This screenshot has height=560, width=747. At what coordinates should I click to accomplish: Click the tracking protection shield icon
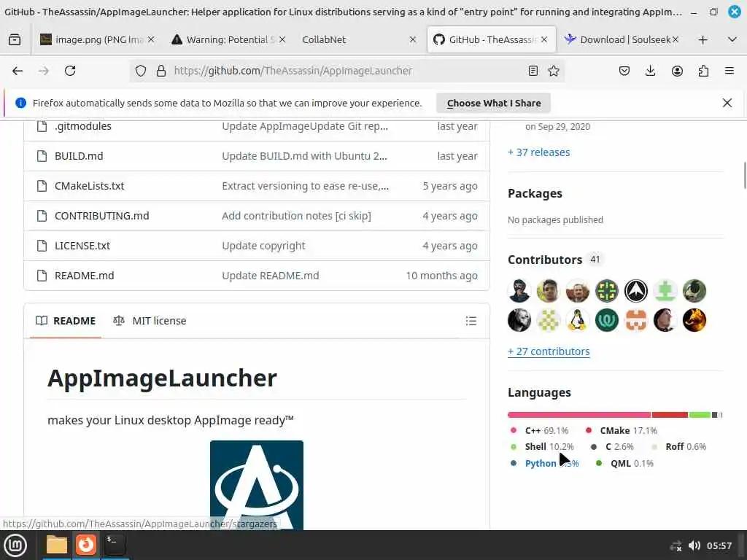tap(141, 71)
